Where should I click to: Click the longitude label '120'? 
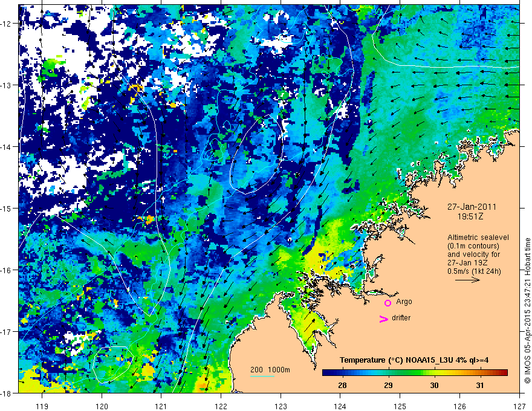(102, 406)
